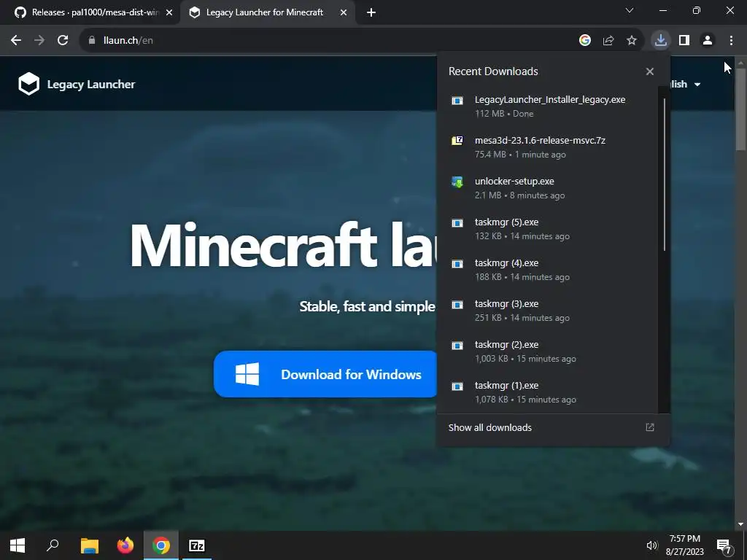Click the mesa3d 7z archive file icon
The image size is (747, 560).
point(457,141)
